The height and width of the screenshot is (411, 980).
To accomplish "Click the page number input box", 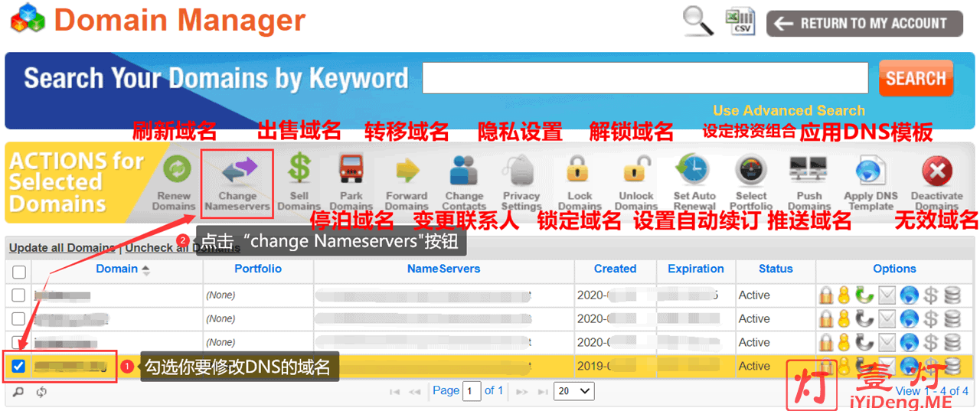I will tap(472, 390).
